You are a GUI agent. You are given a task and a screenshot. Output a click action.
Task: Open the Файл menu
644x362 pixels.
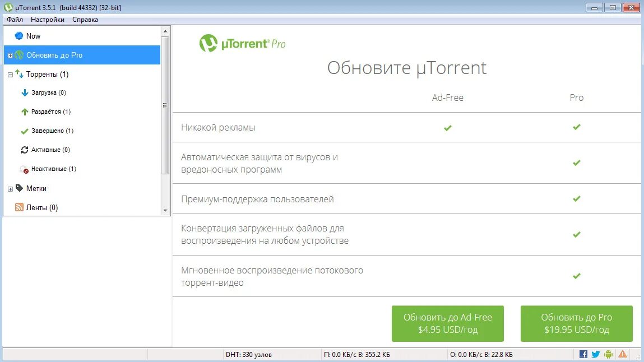[15, 19]
